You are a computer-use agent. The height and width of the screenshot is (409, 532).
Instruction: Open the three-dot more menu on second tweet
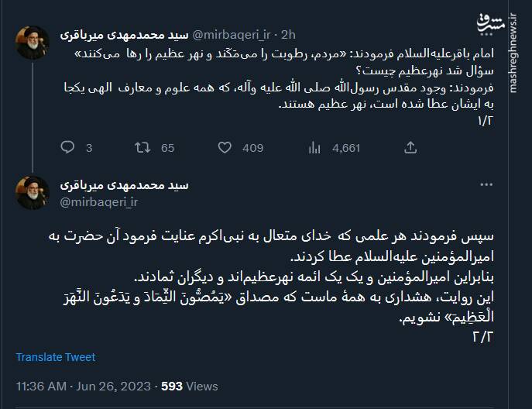click(486, 185)
